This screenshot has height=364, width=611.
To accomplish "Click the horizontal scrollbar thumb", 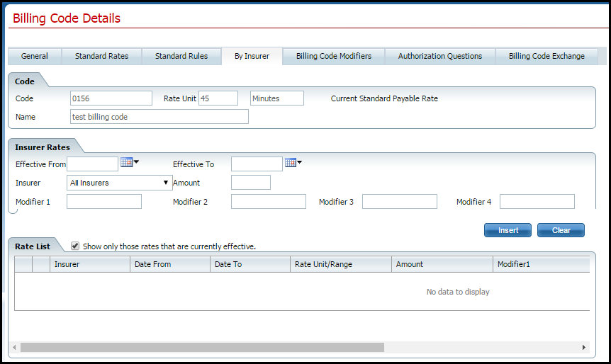I will [202, 348].
